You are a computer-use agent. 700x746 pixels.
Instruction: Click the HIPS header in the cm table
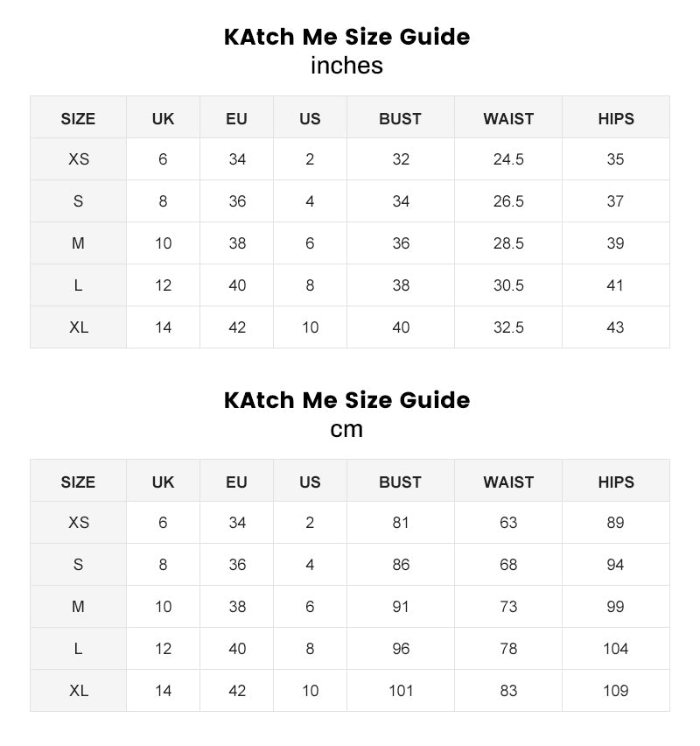coord(616,482)
